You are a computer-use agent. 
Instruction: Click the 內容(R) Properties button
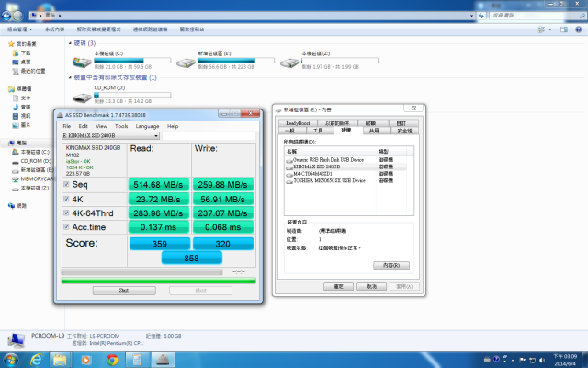[391, 266]
